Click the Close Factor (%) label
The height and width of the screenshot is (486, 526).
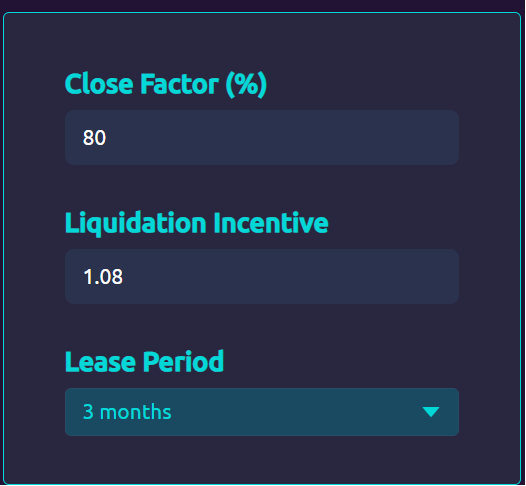point(166,84)
